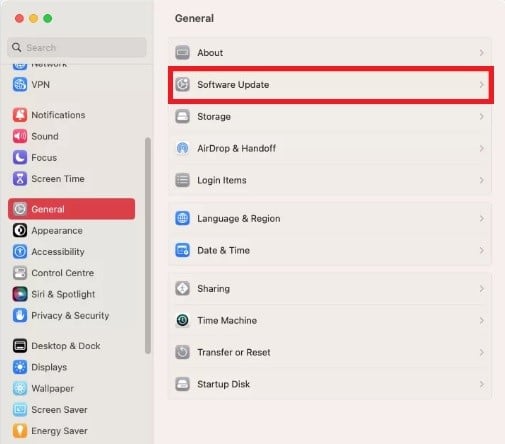Viewport: 505px width, 444px height.
Task: Open the Storage settings row
Action: point(330,117)
